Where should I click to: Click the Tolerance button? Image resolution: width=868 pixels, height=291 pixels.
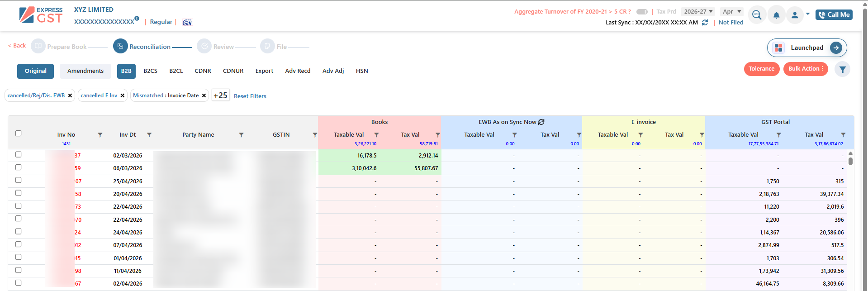[x=761, y=69]
